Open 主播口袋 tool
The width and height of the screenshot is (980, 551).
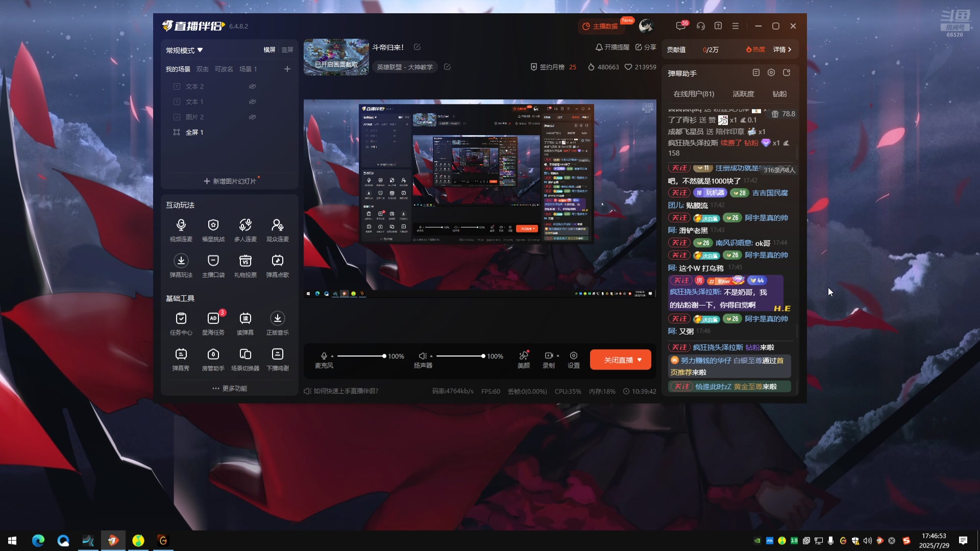coord(213,266)
